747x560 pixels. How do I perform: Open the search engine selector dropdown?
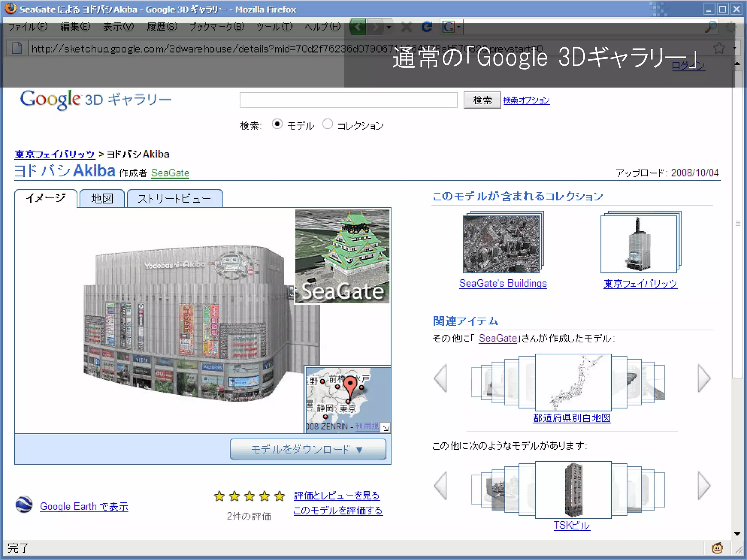tap(451, 27)
